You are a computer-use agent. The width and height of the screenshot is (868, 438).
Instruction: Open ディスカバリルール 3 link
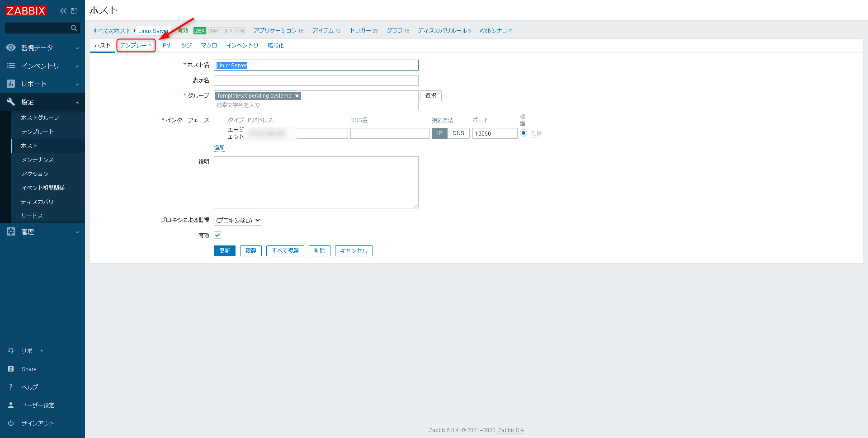click(x=444, y=31)
